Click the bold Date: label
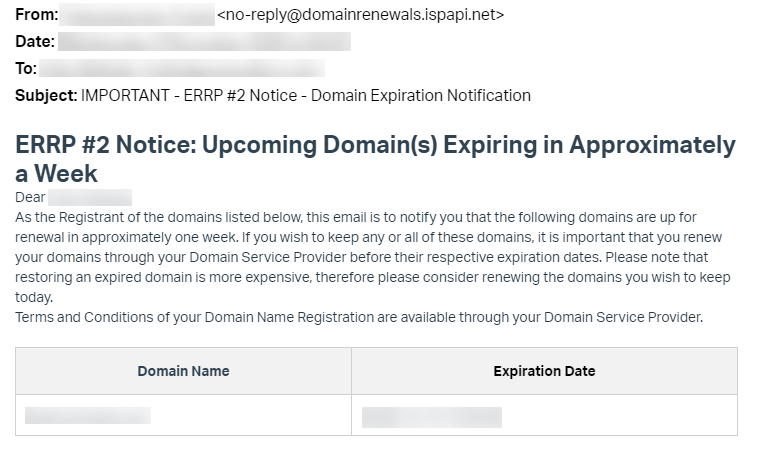 pyautogui.click(x=35, y=42)
